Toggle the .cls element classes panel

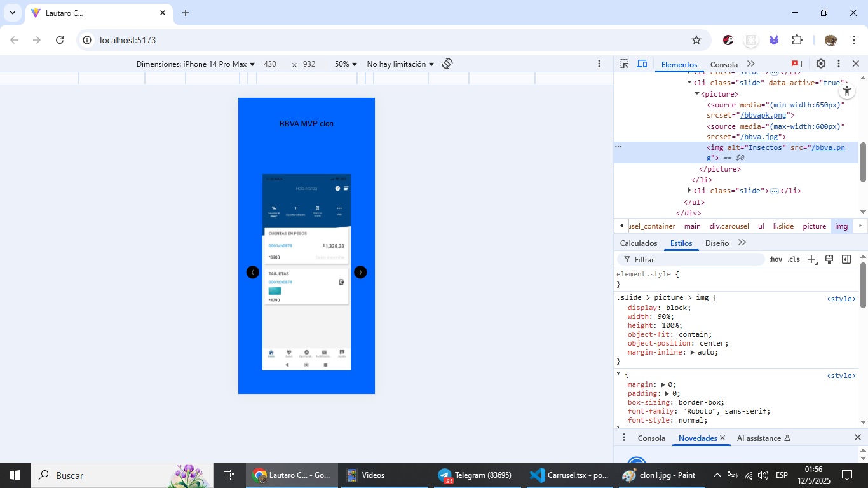click(x=794, y=259)
